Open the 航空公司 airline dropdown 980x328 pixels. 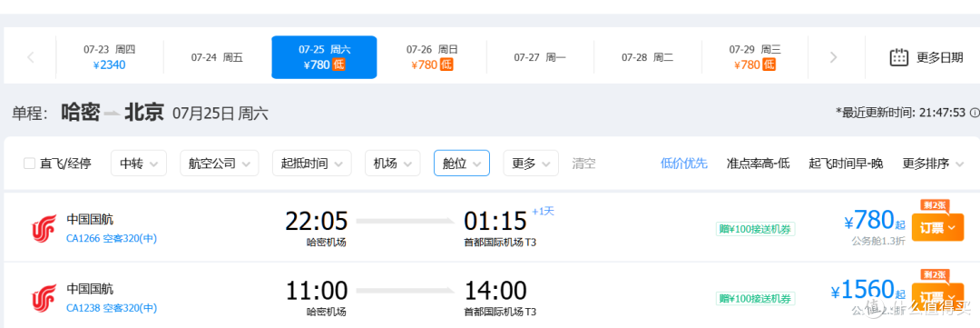pyautogui.click(x=220, y=164)
